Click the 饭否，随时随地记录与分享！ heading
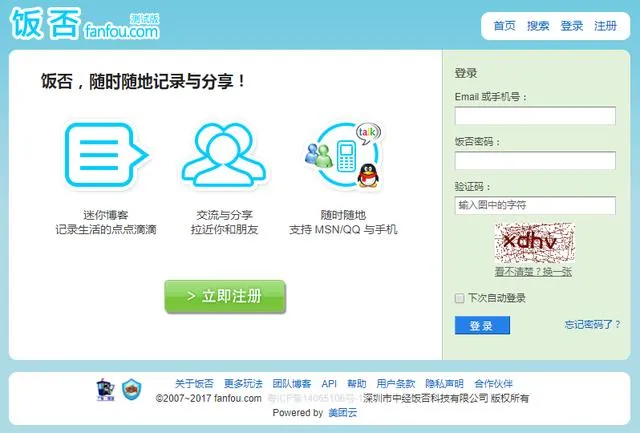640x433 pixels. (x=144, y=81)
